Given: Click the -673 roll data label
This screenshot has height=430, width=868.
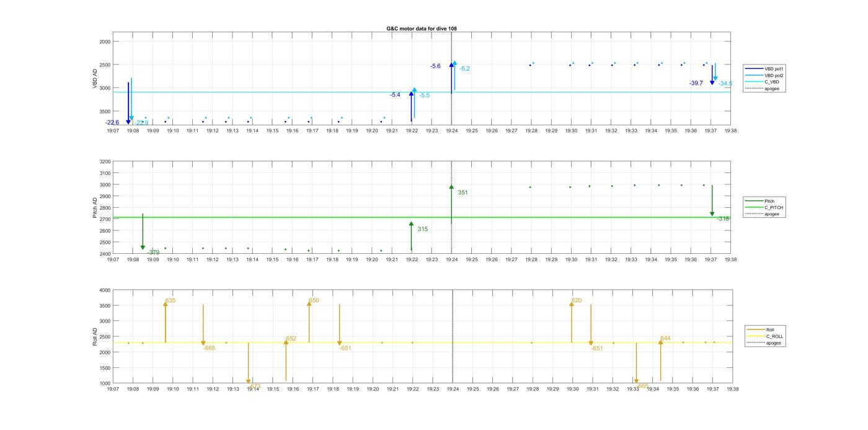Looking at the screenshot, I should (254, 387).
